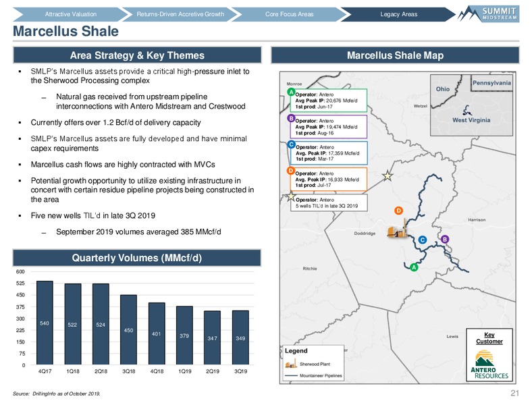Click the Quarterly Volumes (MMcf/d) header

(137, 258)
